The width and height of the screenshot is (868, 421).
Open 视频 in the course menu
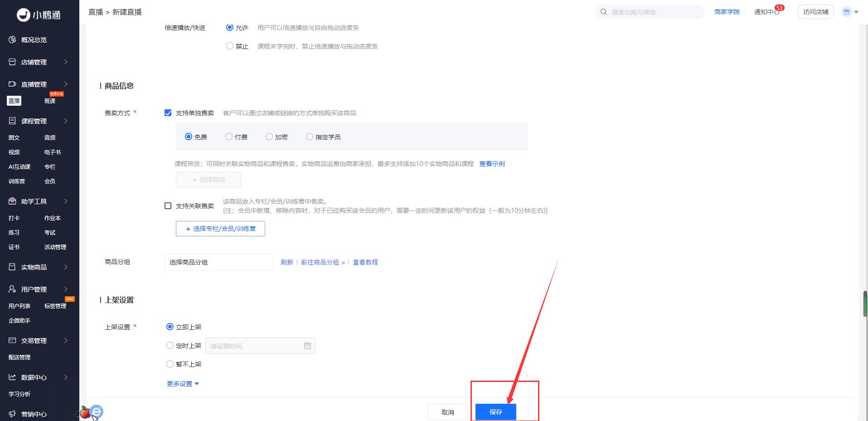[x=14, y=152]
